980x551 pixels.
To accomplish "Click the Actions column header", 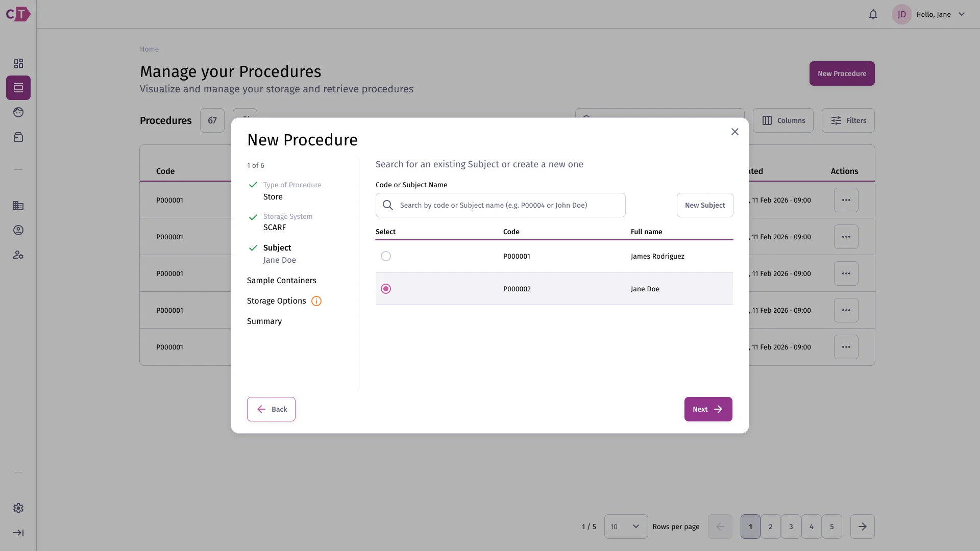I will point(844,171).
